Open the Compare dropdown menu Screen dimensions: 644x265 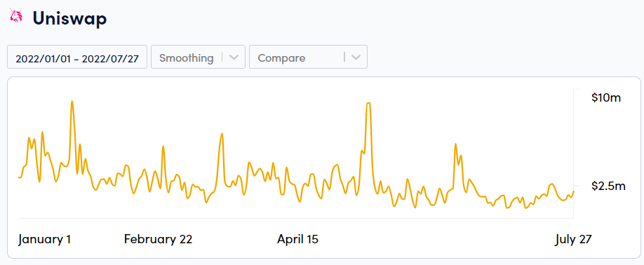coord(308,57)
